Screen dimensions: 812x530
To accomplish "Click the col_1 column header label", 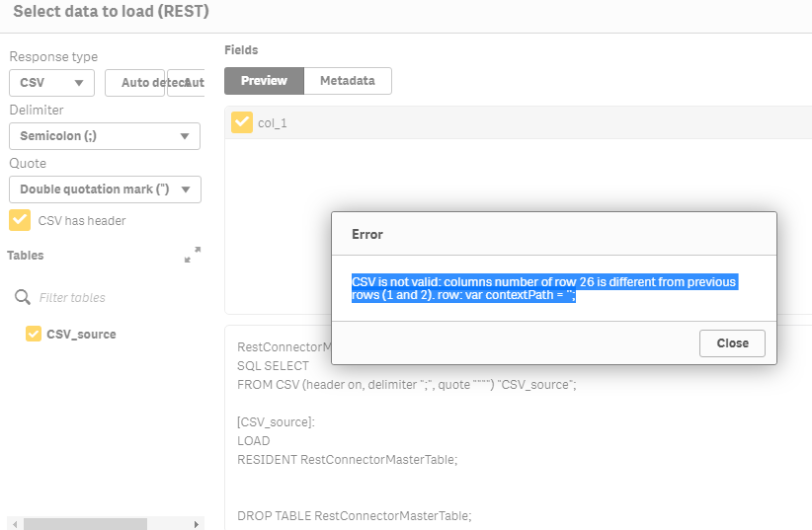I will (x=273, y=123).
